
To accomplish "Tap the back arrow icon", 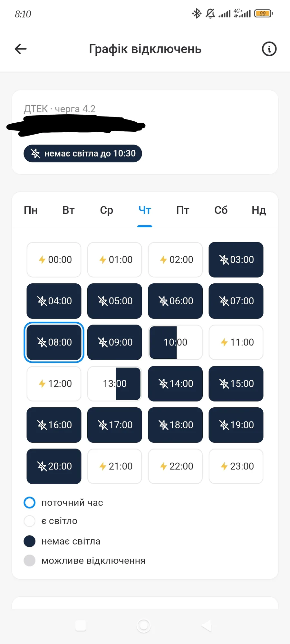I will point(21,49).
